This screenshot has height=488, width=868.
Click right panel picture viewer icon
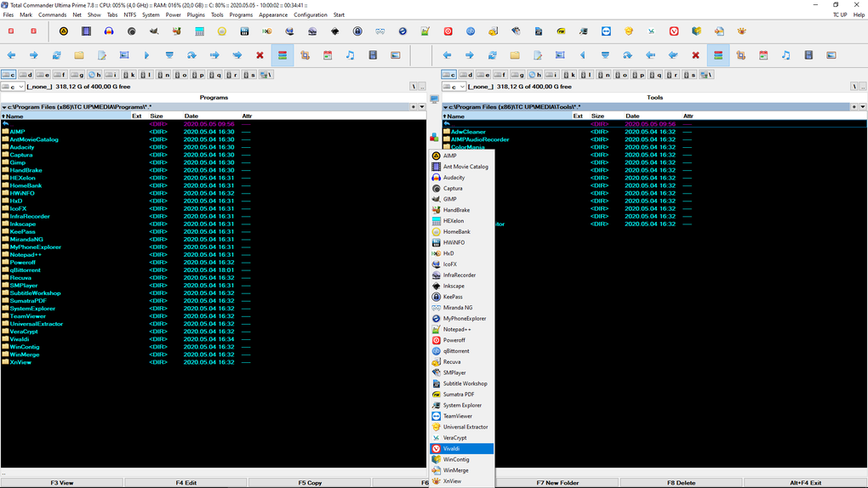click(831, 55)
